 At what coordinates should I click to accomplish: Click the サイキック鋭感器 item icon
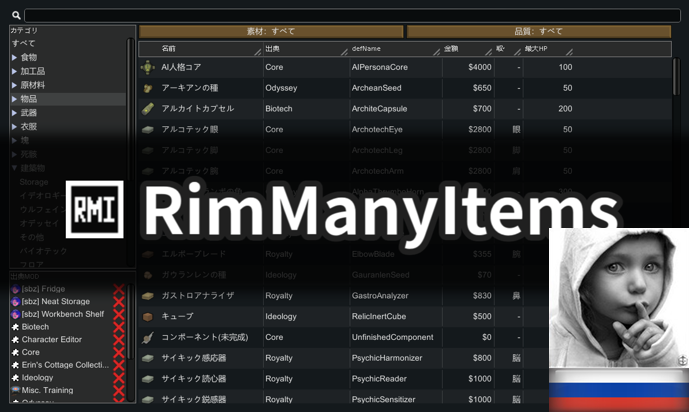point(148,400)
